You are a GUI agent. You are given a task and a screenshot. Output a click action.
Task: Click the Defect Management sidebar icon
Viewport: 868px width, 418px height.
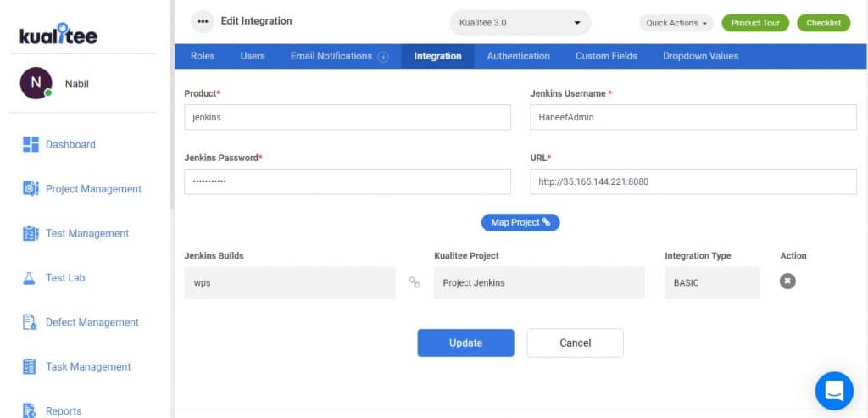[30, 321]
